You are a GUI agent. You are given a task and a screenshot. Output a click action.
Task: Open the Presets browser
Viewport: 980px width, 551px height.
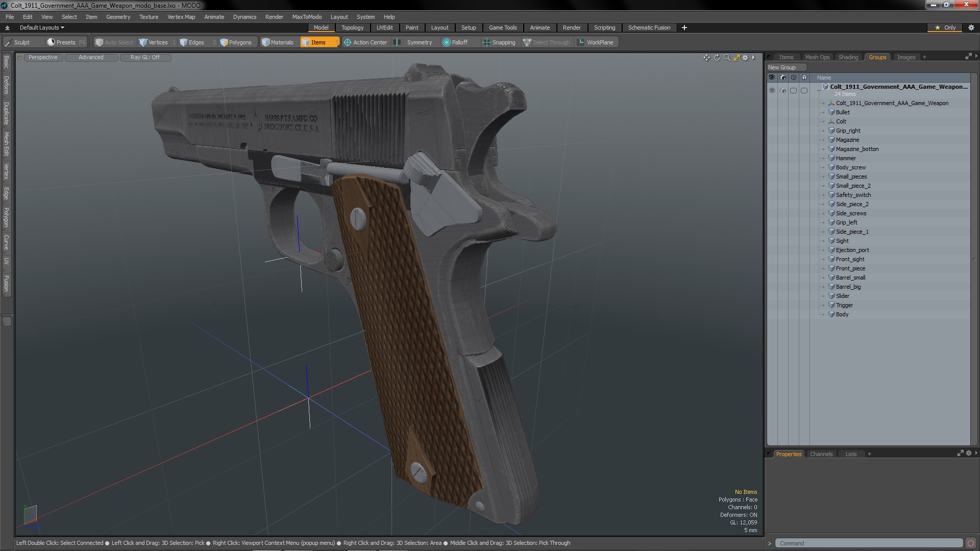65,42
